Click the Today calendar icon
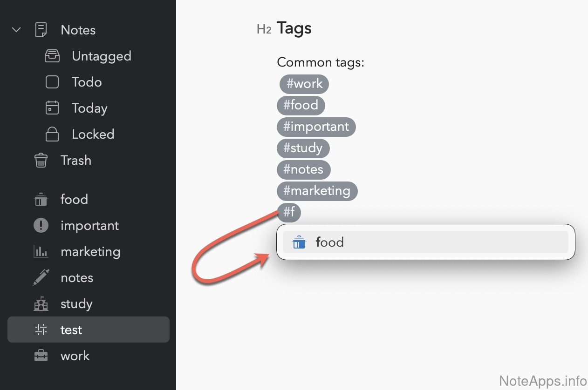Viewport: 588px width, 390px height. point(52,108)
